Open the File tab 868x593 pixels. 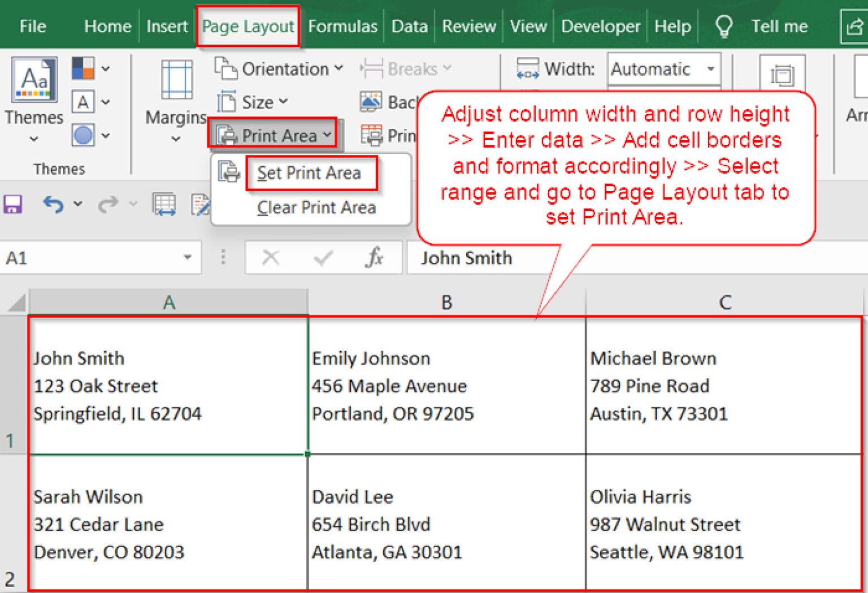(x=32, y=26)
